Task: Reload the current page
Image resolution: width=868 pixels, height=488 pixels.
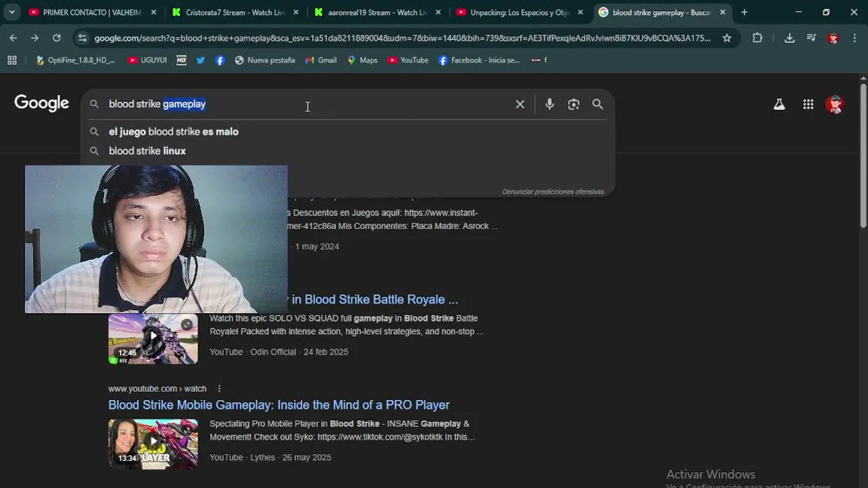Action: [56, 38]
